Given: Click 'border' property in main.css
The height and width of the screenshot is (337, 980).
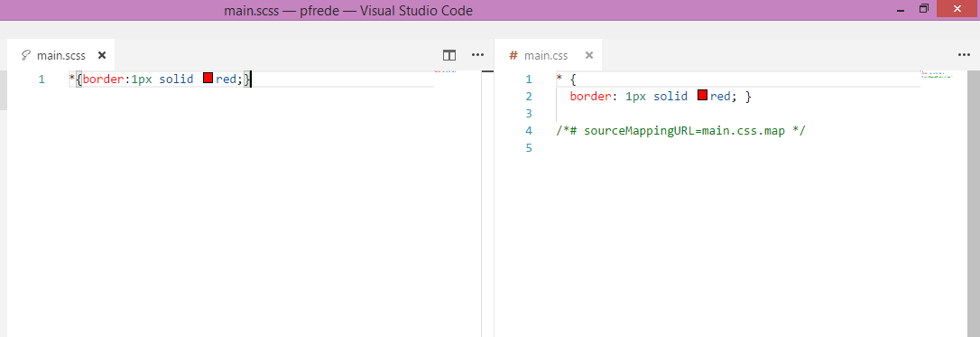Looking at the screenshot, I should (x=591, y=97).
